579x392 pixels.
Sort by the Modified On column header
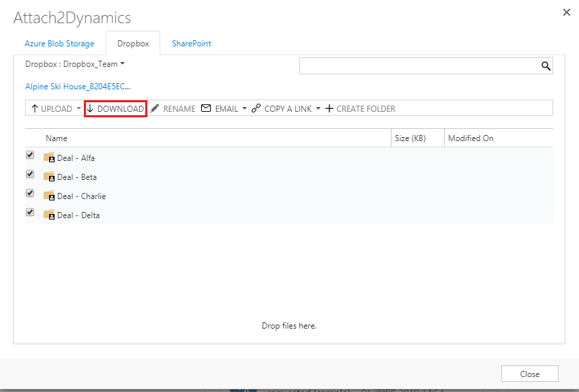pos(471,138)
